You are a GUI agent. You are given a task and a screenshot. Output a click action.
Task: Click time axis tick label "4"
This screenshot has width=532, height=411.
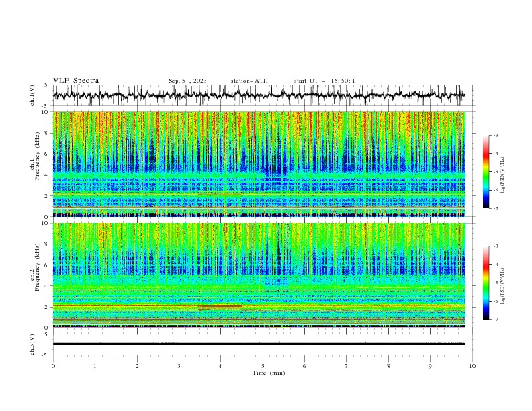[x=220, y=366]
